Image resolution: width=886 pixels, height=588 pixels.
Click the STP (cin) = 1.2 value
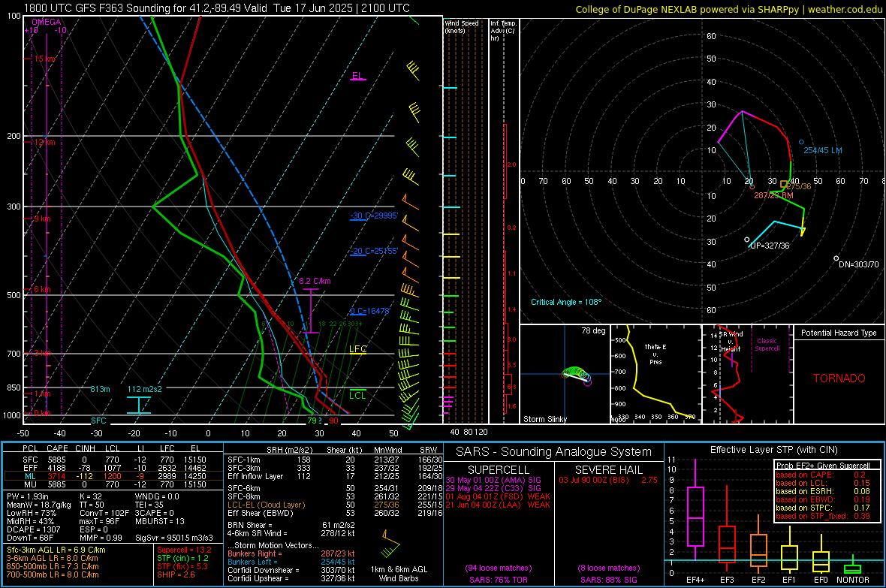pos(182,558)
